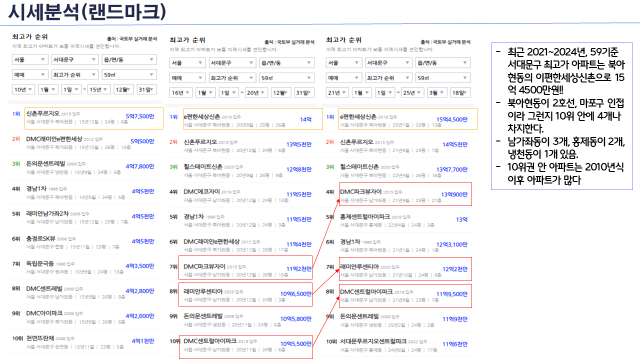Open the 15년 end-year dropdown
Screen dimensions: 640x360
tap(98, 89)
